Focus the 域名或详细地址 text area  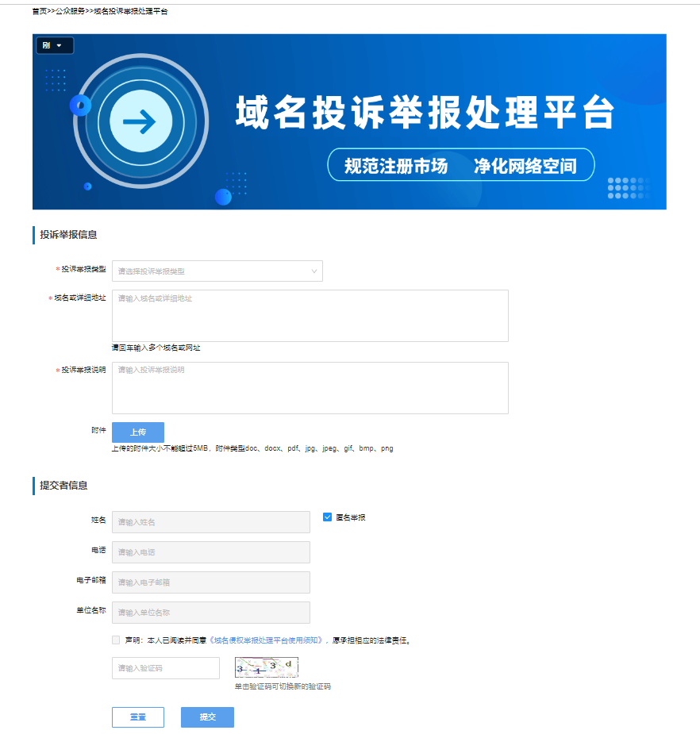point(310,316)
